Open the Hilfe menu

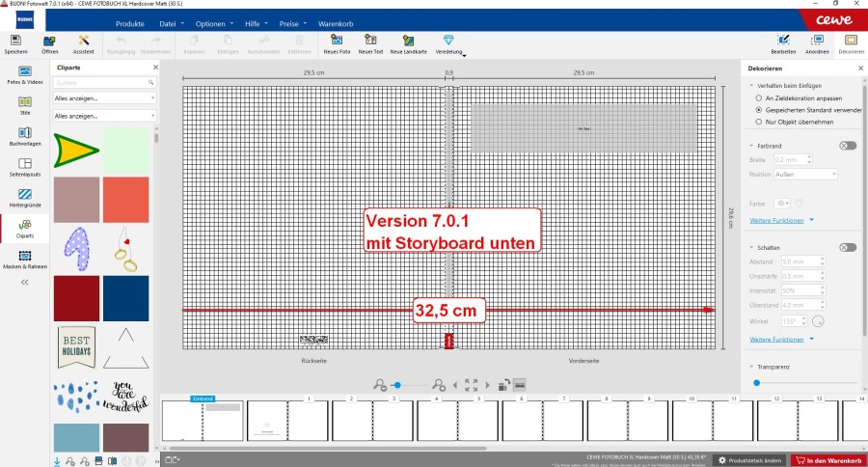tap(256, 24)
